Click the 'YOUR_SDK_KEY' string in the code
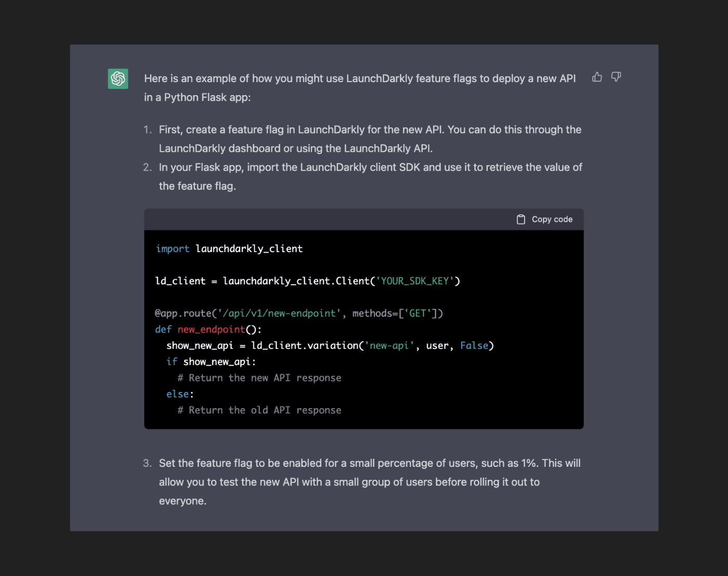 [415, 281]
